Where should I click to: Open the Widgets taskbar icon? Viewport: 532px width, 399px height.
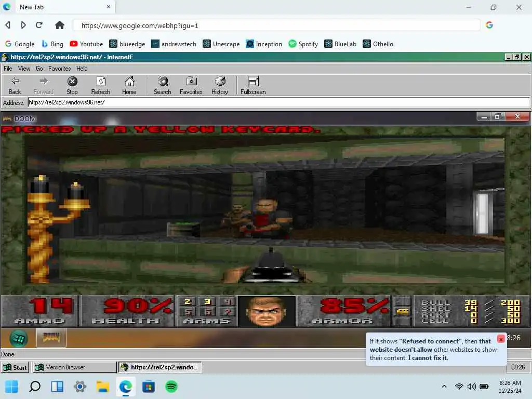[57, 387]
